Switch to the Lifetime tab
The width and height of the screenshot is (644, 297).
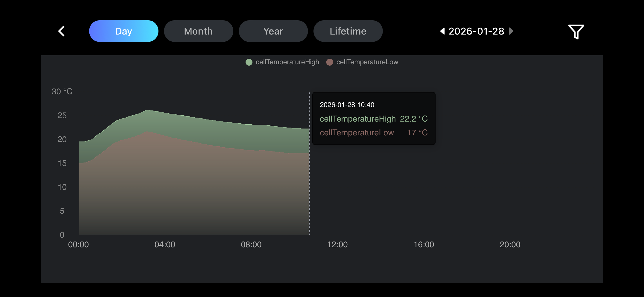pyautogui.click(x=348, y=31)
